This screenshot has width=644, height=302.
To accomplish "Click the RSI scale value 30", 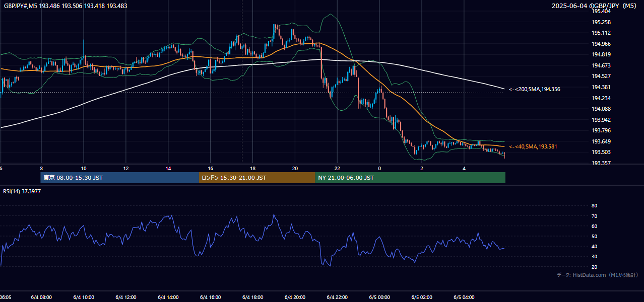I will tap(594, 257).
